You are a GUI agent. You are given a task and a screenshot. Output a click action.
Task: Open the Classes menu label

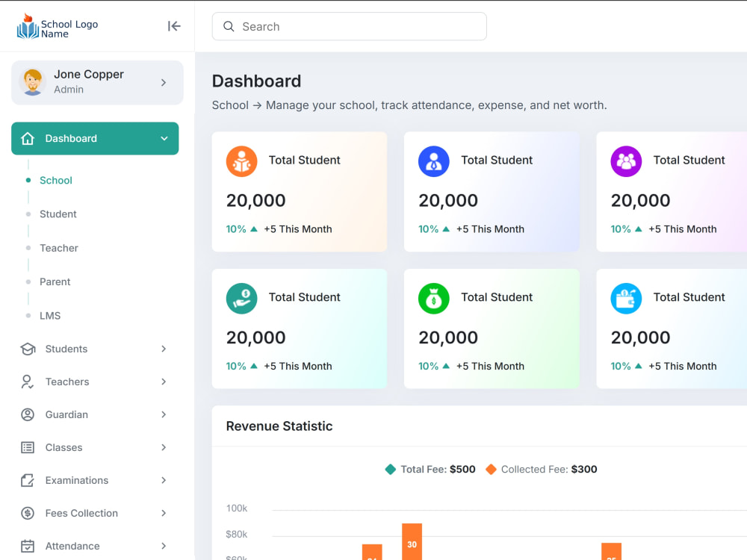[63, 447]
